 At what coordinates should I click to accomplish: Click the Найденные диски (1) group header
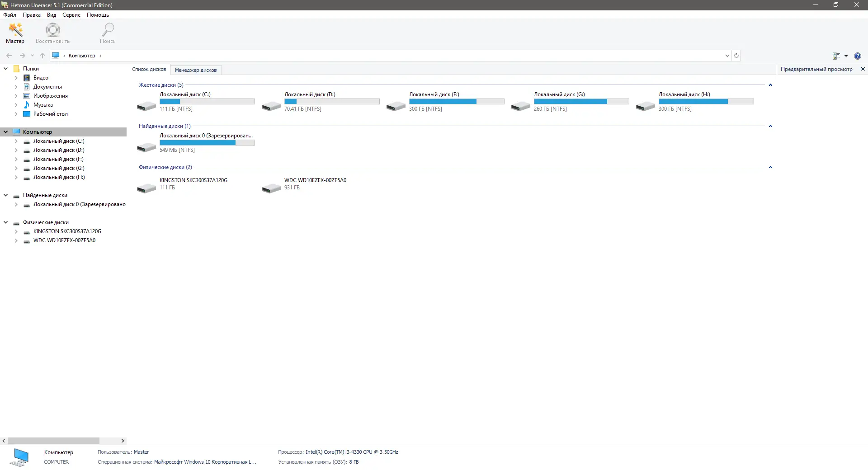click(x=165, y=126)
